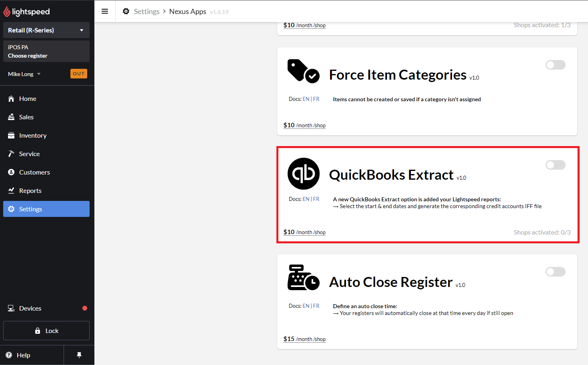Screen dimensions: 588x365
Task: Click the orange OUT clock button
Action: tap(79, 74)
